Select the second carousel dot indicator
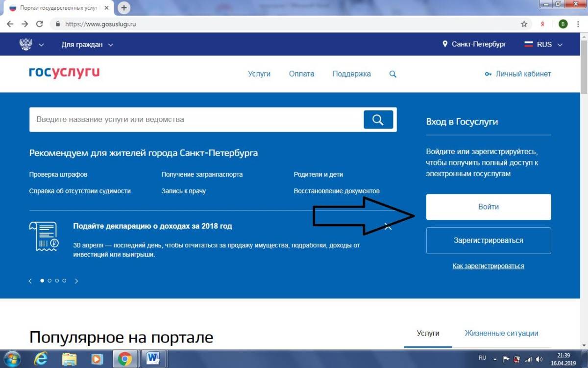 49,281
